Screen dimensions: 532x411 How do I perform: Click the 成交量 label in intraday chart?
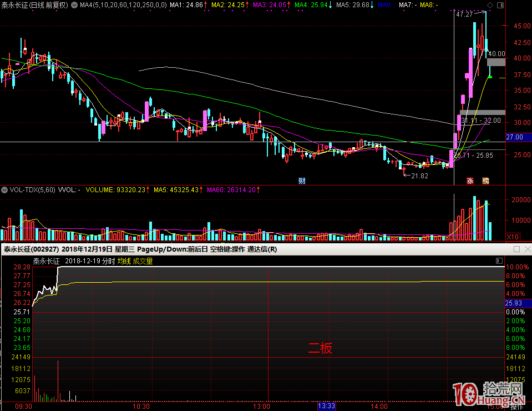(x=143, y=261)
